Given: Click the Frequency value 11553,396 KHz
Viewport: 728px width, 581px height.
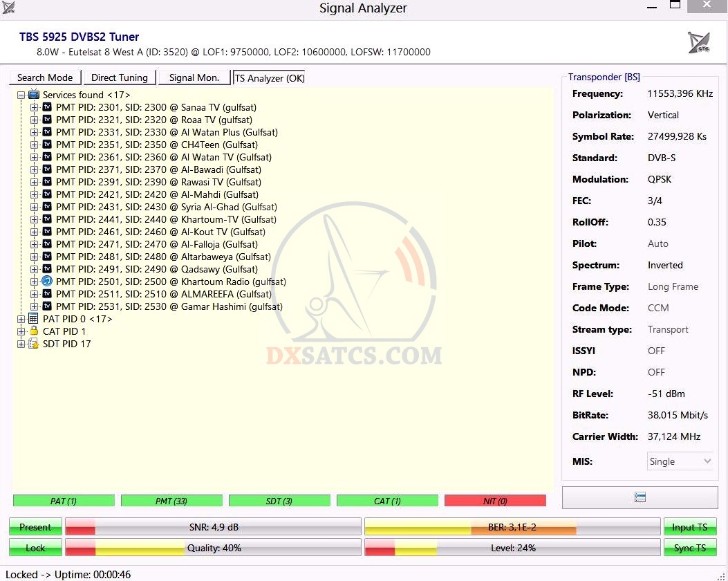Looking at the screenshot, I should pyautogui.click(x=680, y=93).
